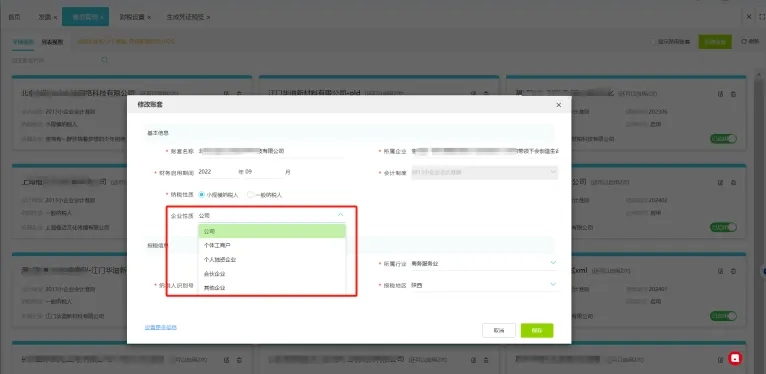Switch to the 发票 tab
This screenshot has width=766, height=374.
(x=44, y=17)
